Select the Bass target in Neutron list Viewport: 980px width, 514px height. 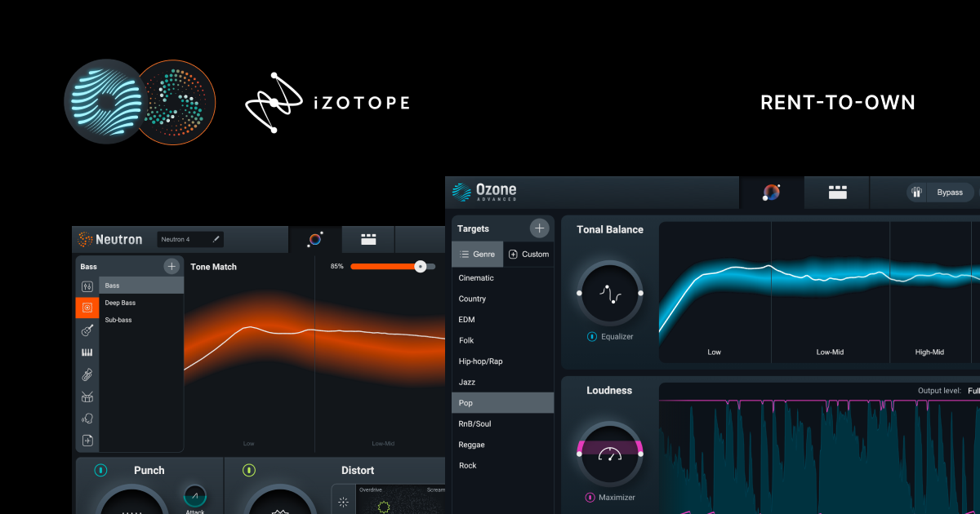pyautogui.click(x=141, y=286)
